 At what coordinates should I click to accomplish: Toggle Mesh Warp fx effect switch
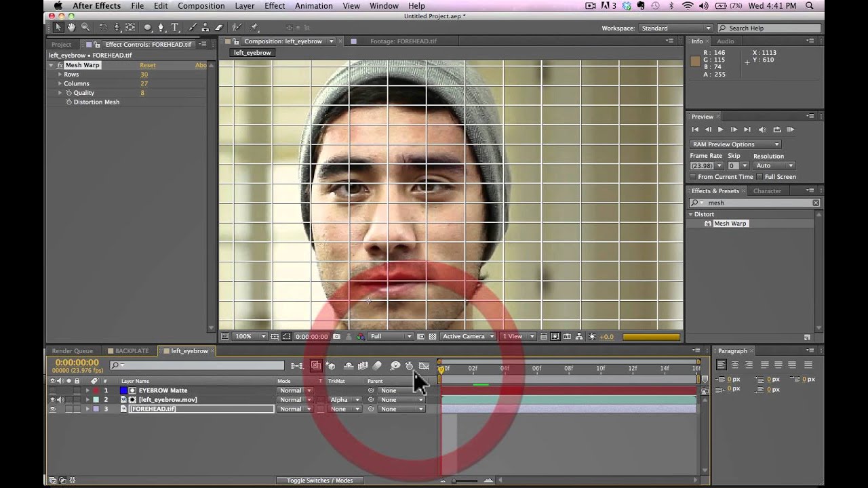click(x=60, y=65)
